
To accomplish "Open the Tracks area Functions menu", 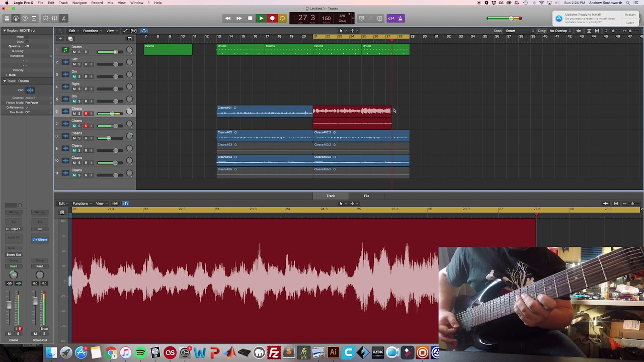I will [x=92, y=31].
